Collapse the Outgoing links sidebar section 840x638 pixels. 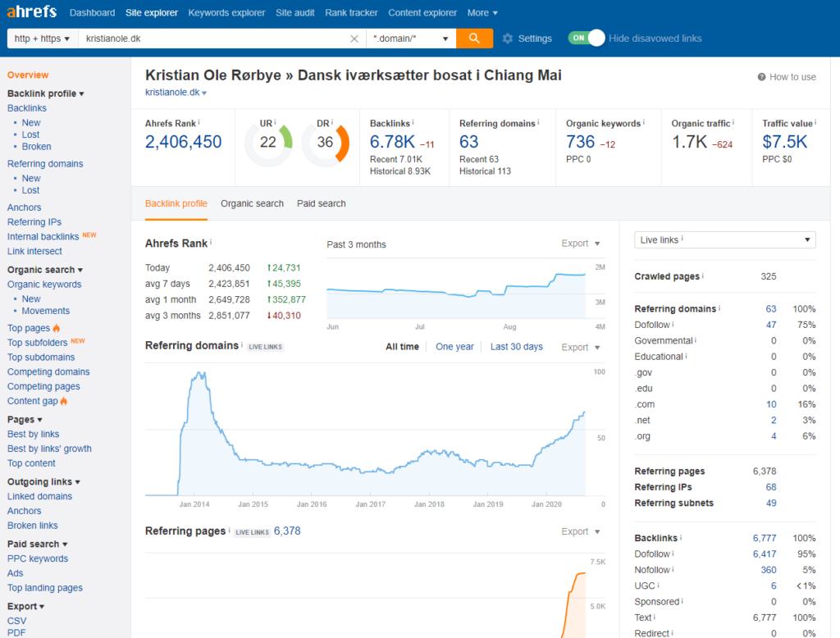[43, 481]
